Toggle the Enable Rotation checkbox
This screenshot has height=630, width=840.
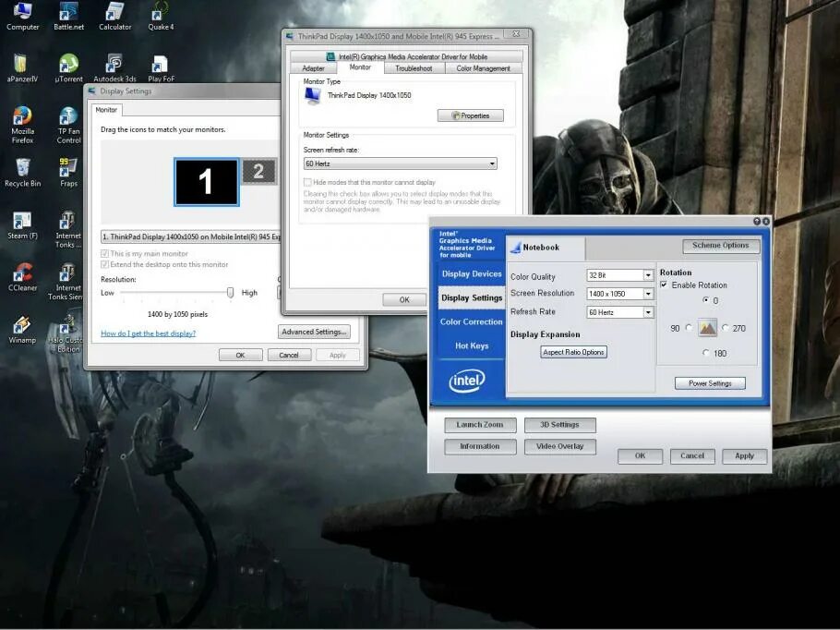click(x=664, y=285)
